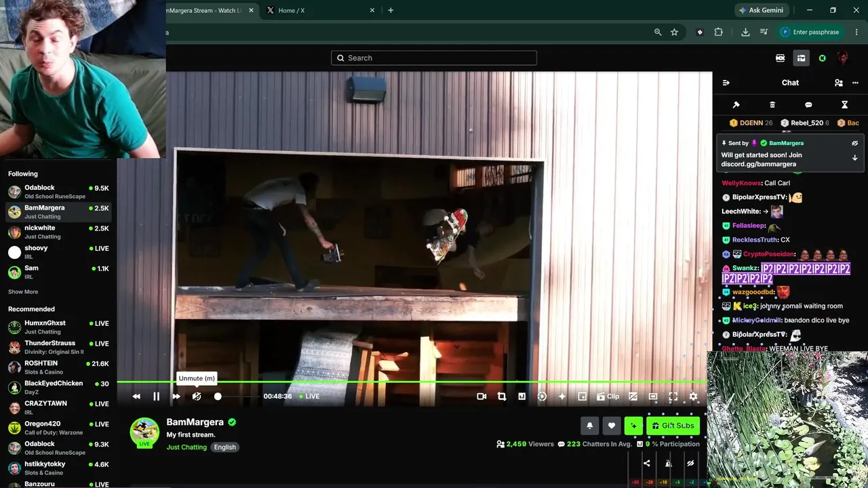Click the moderation hammer icon in chat
The height and width of the screenshot is (488, 868).
pos(736,105)
